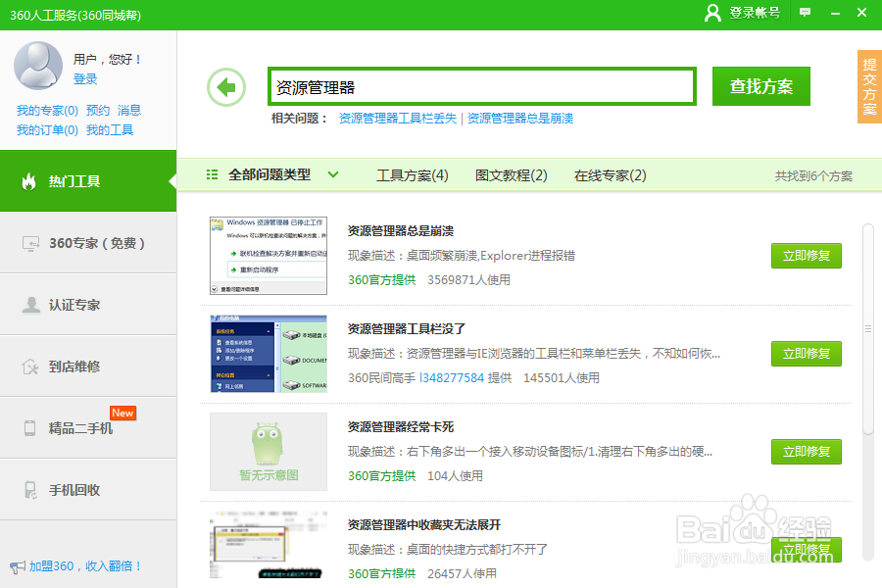Viewport: 882px width, 588px height.
Task: Switch to 图文教程(2) tab
Action: point(512,175)
